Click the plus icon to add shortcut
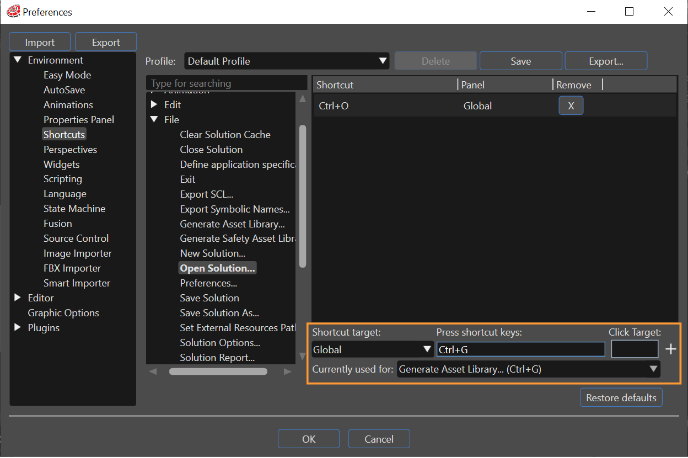Screen dimensions: 688x458 coord(670,349)
